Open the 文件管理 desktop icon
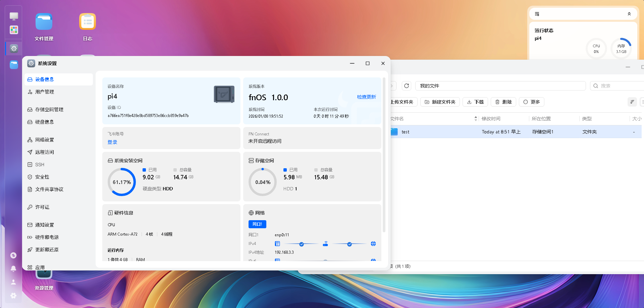This screenshot has width=644, height=308. [x=44, y=22]
